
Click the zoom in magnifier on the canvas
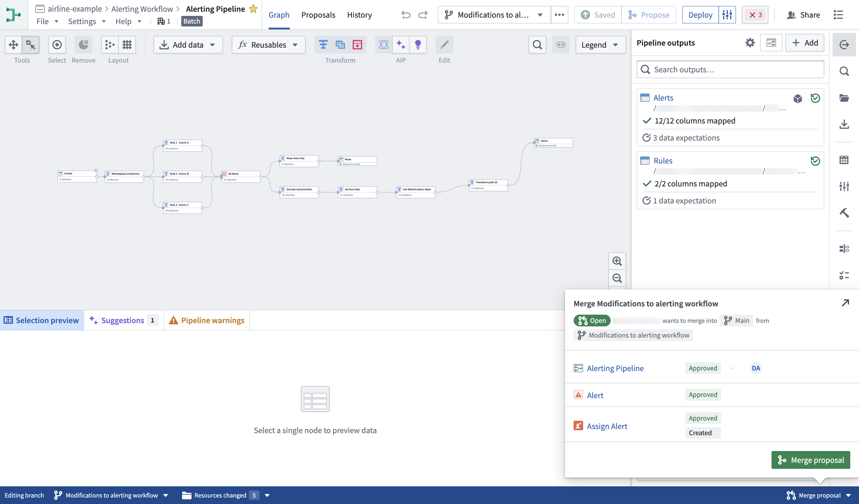click(x=617, y=261)
